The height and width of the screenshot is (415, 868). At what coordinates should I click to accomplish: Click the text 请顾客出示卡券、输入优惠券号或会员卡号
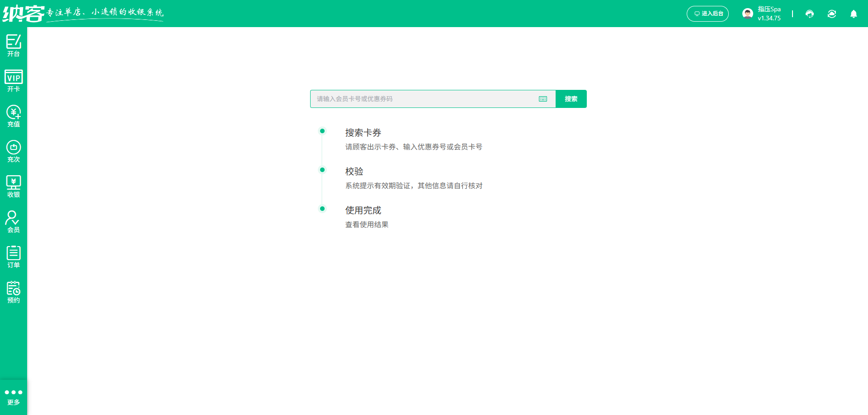[414, 147]
